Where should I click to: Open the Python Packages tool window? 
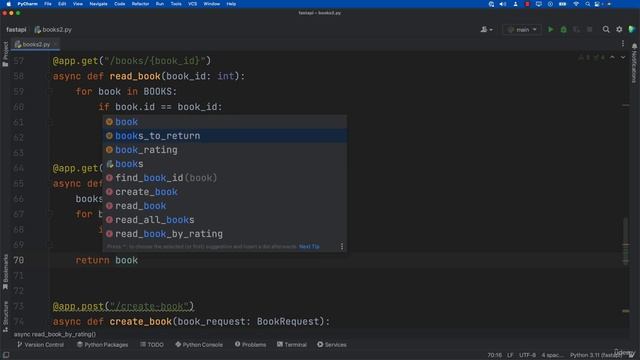click(x=102, y=345)
